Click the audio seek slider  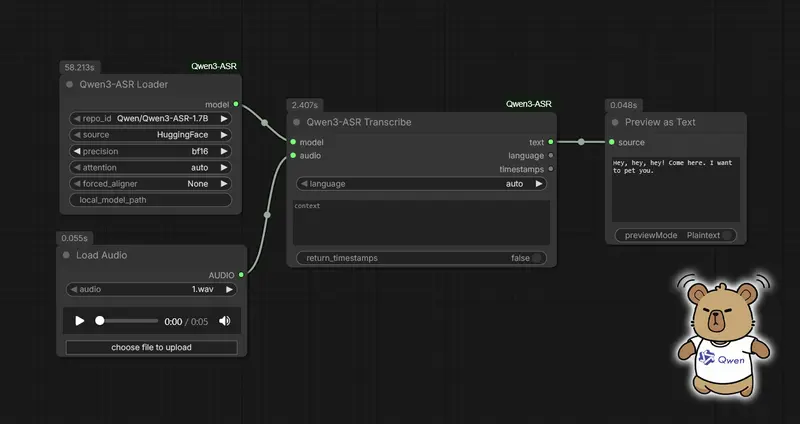click(128, 321)
